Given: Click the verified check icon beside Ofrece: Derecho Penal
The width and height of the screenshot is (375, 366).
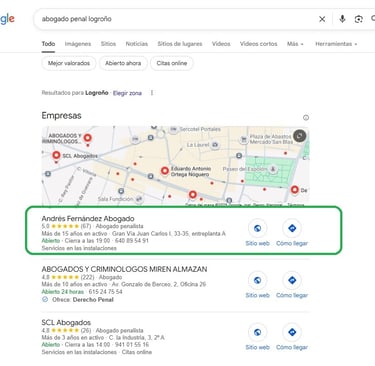Looking at the screenshot, I should pos(45,299).
